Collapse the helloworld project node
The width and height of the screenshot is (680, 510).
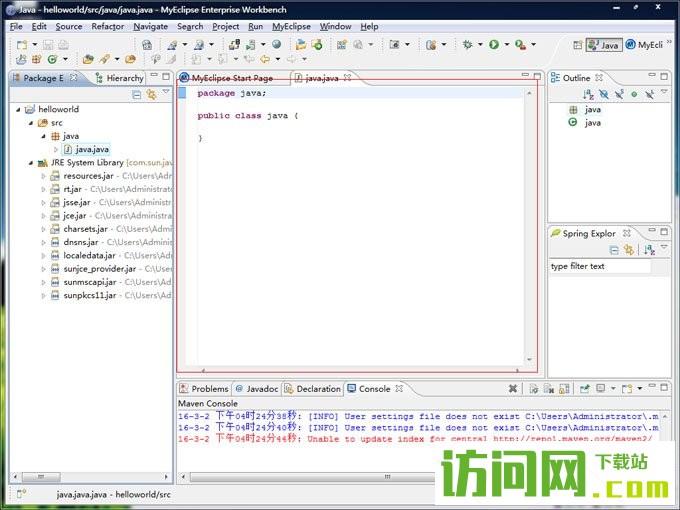[x=18, y=110]
